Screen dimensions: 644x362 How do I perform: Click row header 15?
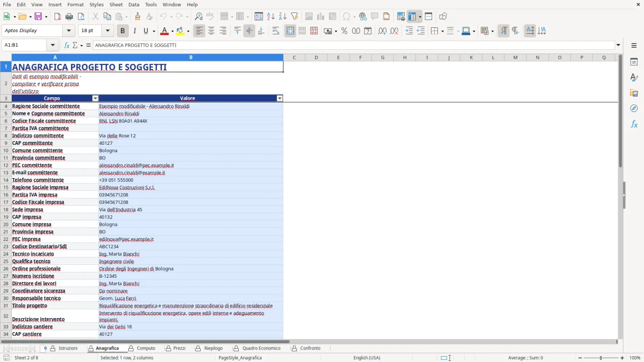tap(6, 188)
